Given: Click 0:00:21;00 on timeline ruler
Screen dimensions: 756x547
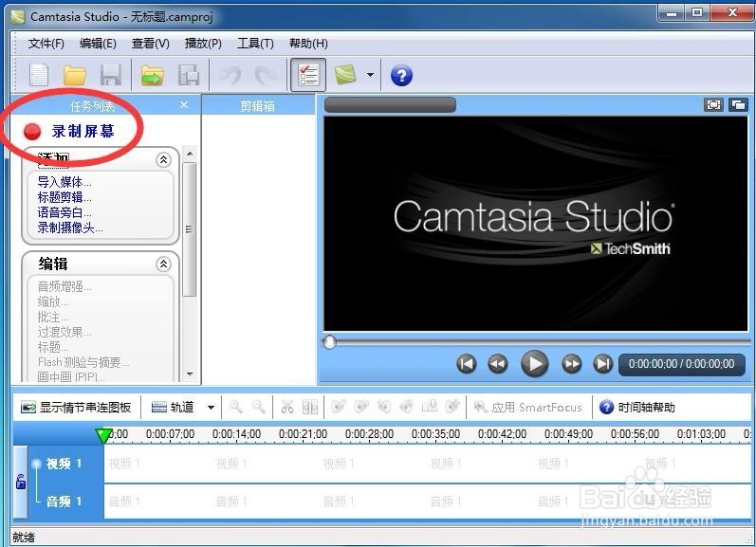Looking at the screenshot, I should 303,434.
